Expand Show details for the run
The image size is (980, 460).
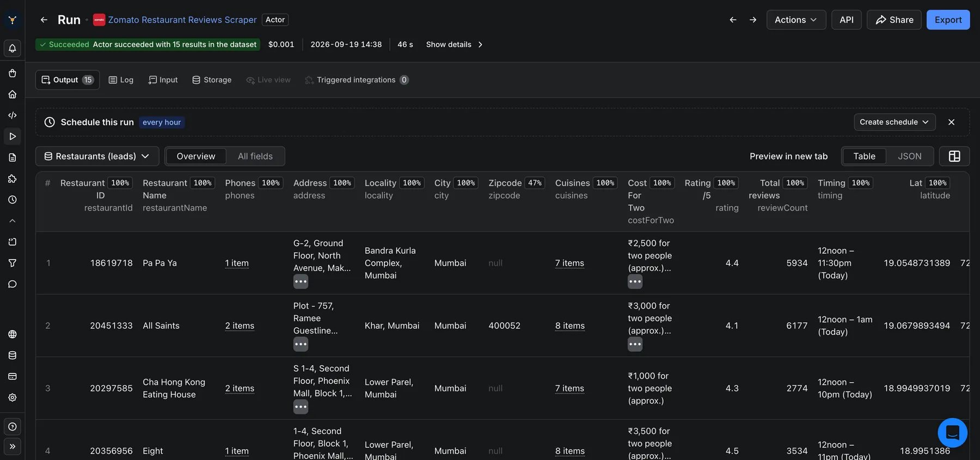455,45
